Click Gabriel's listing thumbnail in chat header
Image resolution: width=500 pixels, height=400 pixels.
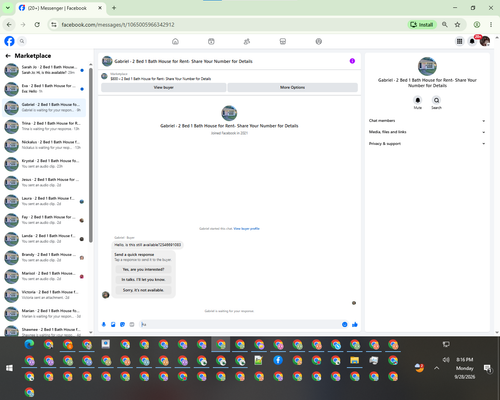(x=107, y=61)
